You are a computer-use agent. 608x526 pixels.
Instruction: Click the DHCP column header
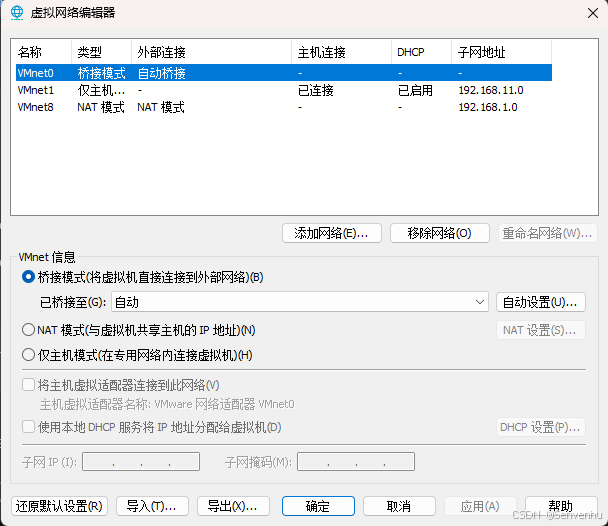pyautogui.click(x=421, y=52)
